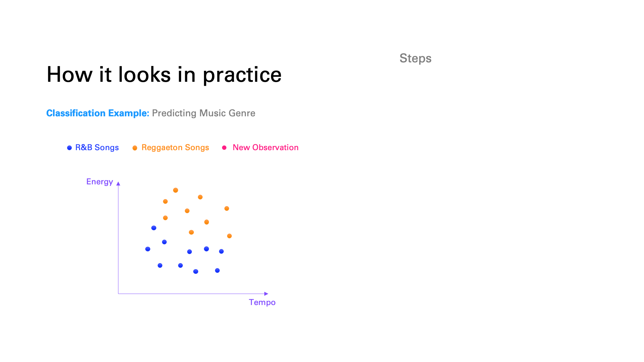The height and width of the screenshot is (362, 644).
Task: Select the leftmost blue R&B data point
Action: (148, 249)
